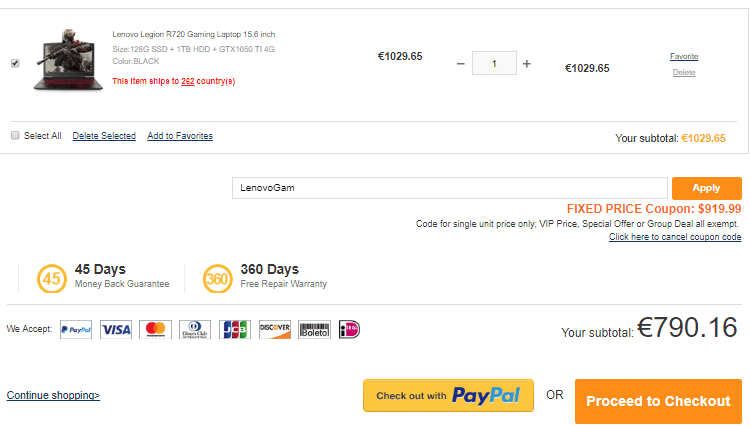
Task: Check out with PayPal button
Action: (448, 396)
